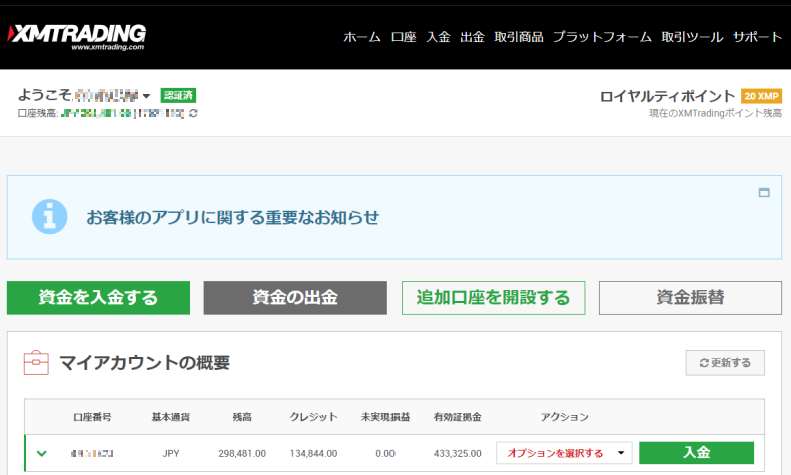Click the 20 XMP points badge
791x475 pixels.
pyautogui.click(x=761, y=96)
